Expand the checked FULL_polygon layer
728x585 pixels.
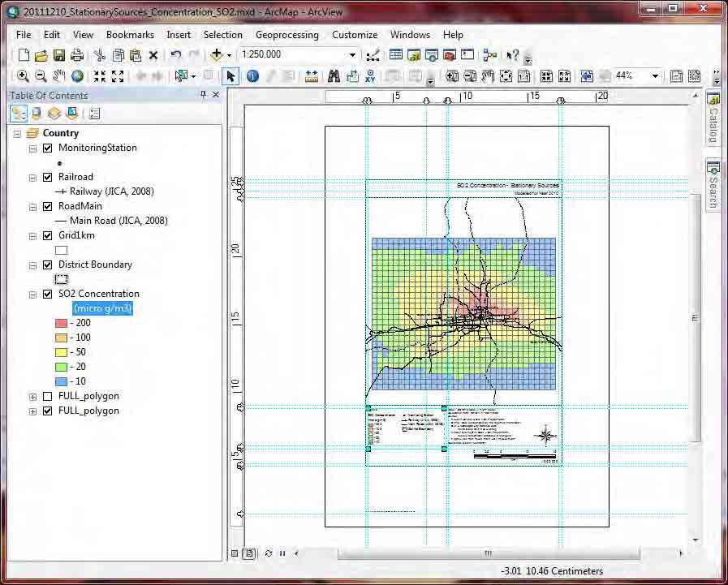click(32, 411)
